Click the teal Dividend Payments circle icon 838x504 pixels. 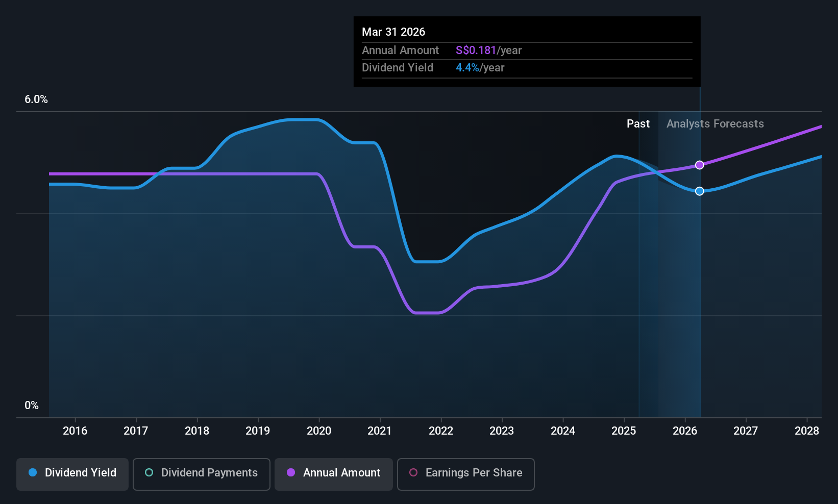149,472
